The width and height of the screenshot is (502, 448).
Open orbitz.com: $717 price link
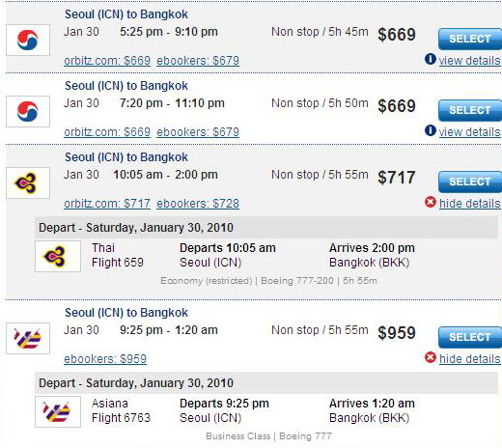(x=107, y=204)
